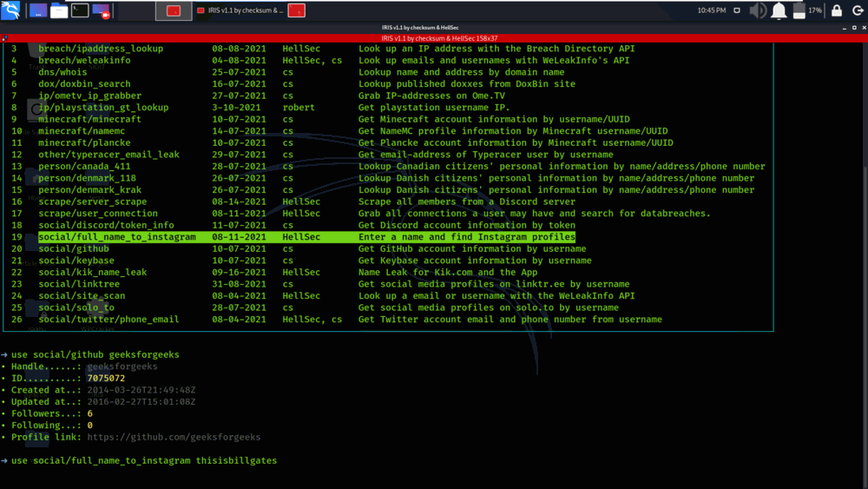Click the terminal tab icon in red title strip
Viewport: 868px width, 489px height.
(x=4, y=38)
